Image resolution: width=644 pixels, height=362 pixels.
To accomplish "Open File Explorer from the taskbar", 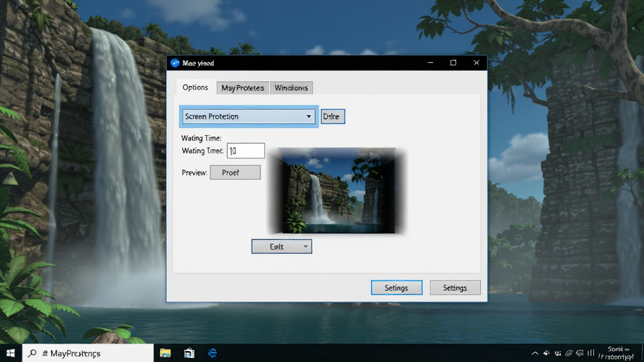I will point(165,353).
